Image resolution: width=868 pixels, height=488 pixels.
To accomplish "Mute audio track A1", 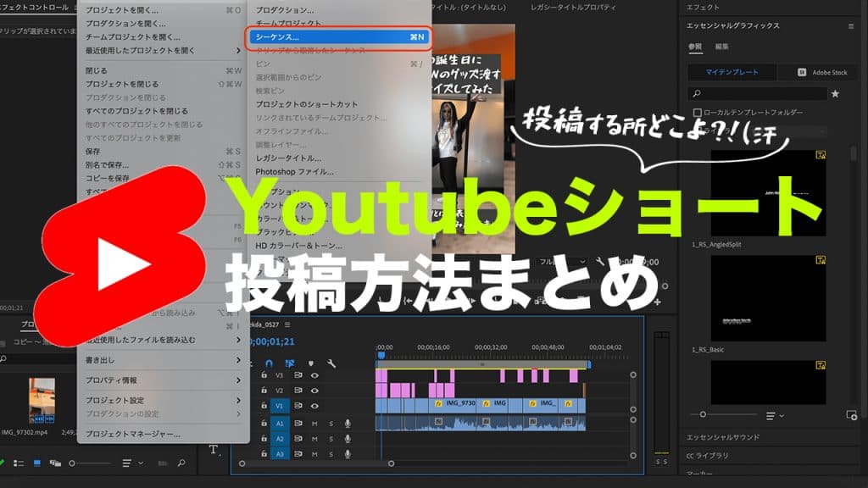I will click(x=314, y=424).
